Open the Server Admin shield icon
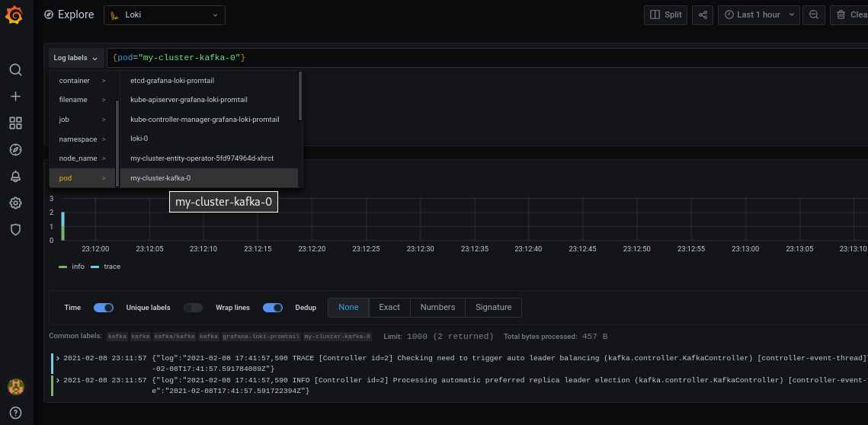The image size is (868, 425). tap(15, 229)
